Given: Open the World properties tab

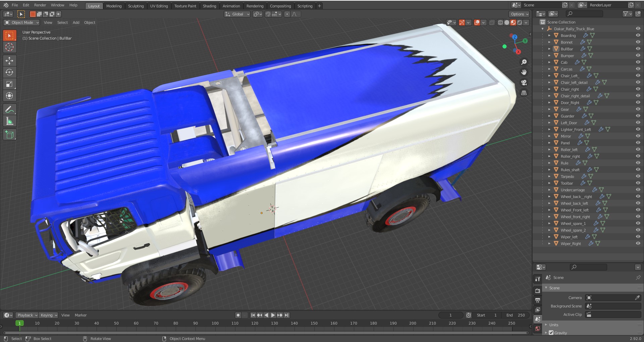Looking at the screenshot, I should (538, 329).
